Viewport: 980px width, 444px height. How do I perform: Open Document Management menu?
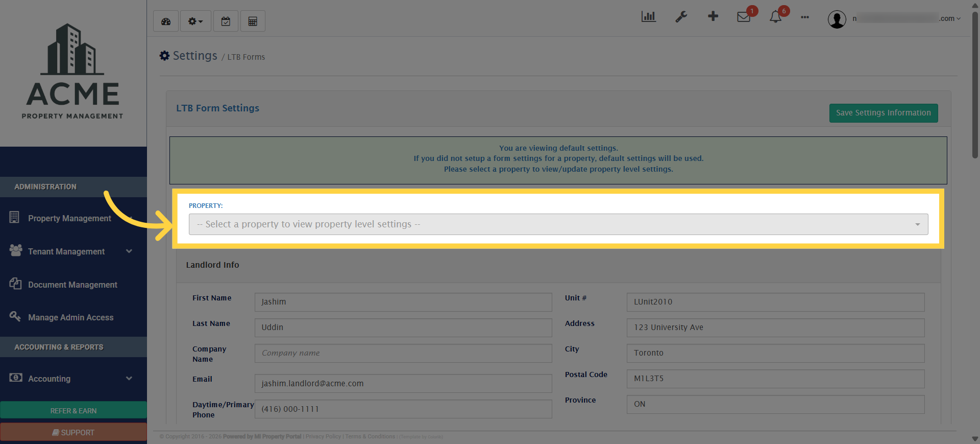72,285
